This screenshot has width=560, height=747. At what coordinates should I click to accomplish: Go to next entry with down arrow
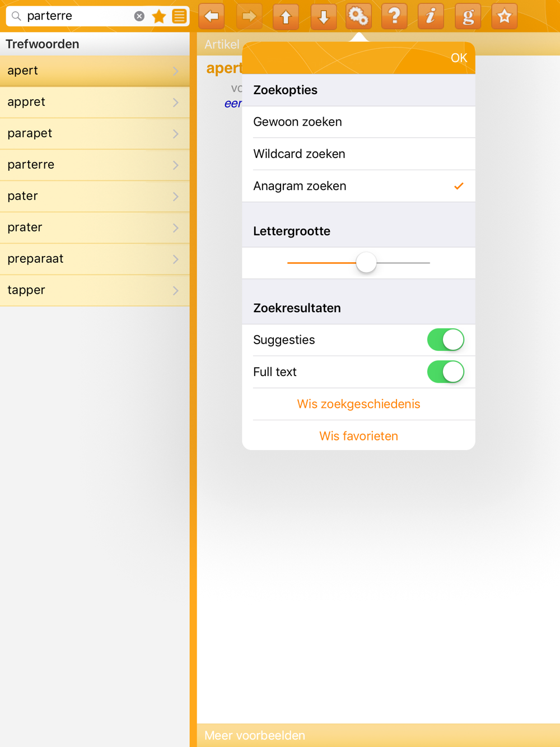point(323,16)
